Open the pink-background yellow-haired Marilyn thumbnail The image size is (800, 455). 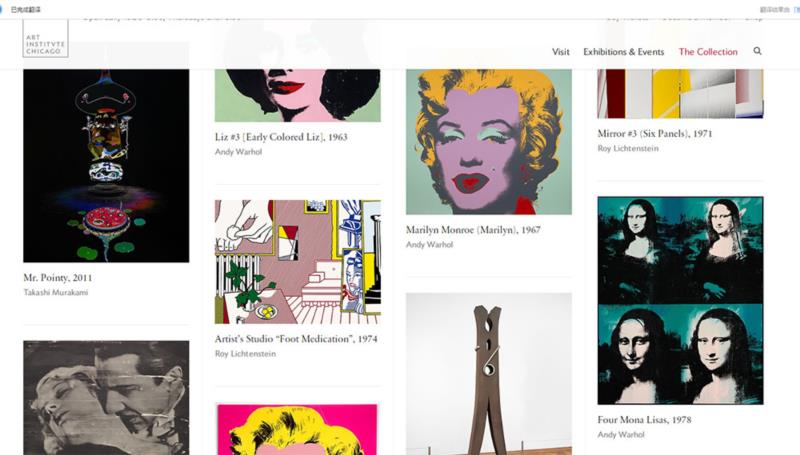click(x=297, y=429)
